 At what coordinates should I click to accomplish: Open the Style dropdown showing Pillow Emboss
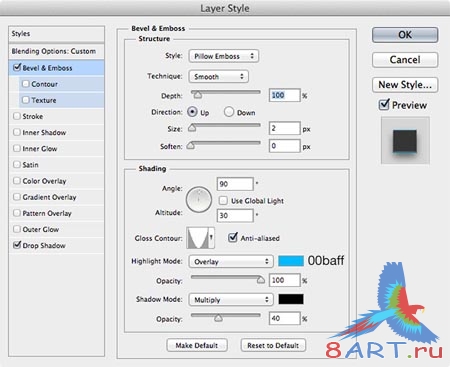(224, 56)
